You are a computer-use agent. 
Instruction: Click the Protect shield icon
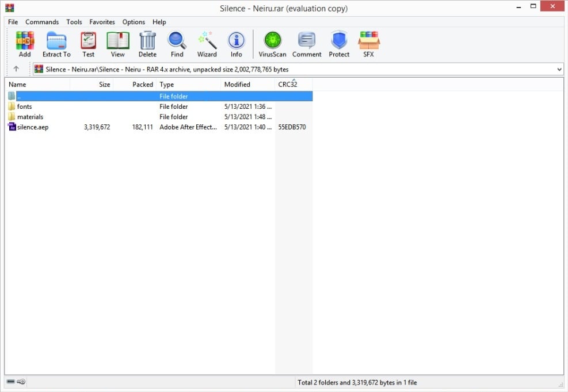[339, 40]
